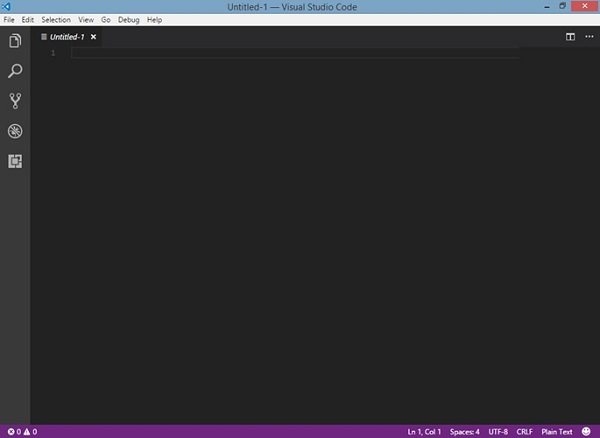600x438 pixels.
Task: Open the Help menu
Action: click(155, 20)
